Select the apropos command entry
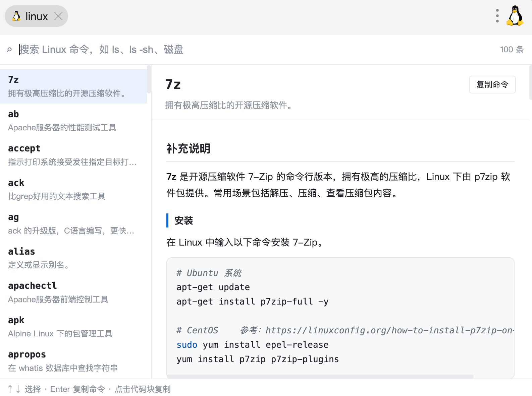 tap(73, 361)
